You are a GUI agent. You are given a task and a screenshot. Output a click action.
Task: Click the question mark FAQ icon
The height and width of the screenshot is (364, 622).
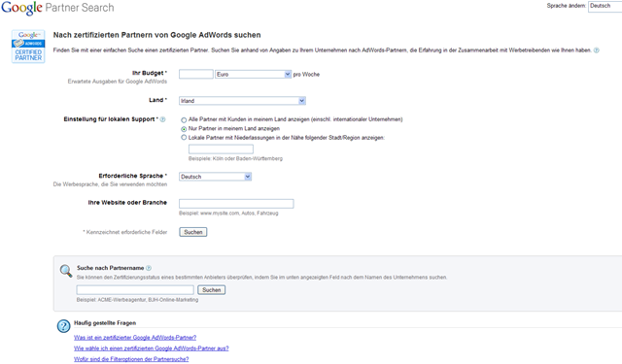(x=64, y=326)
